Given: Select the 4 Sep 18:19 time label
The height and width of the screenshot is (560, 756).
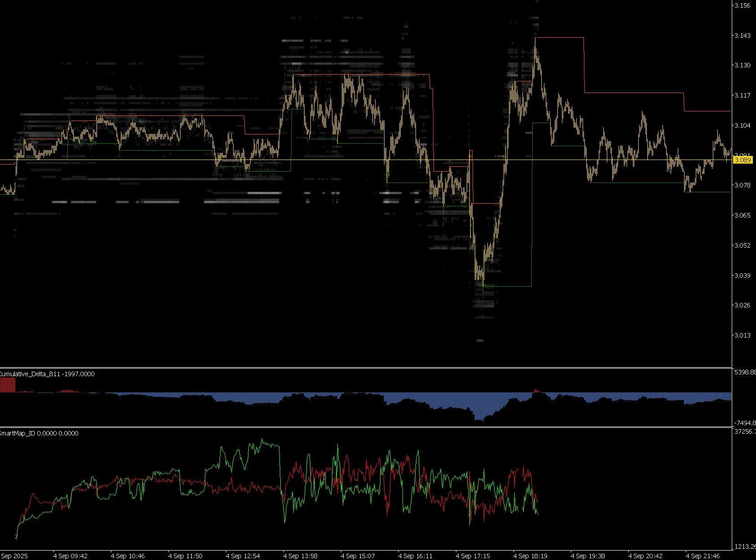Looking at the screenshot, I should [530, 556].
